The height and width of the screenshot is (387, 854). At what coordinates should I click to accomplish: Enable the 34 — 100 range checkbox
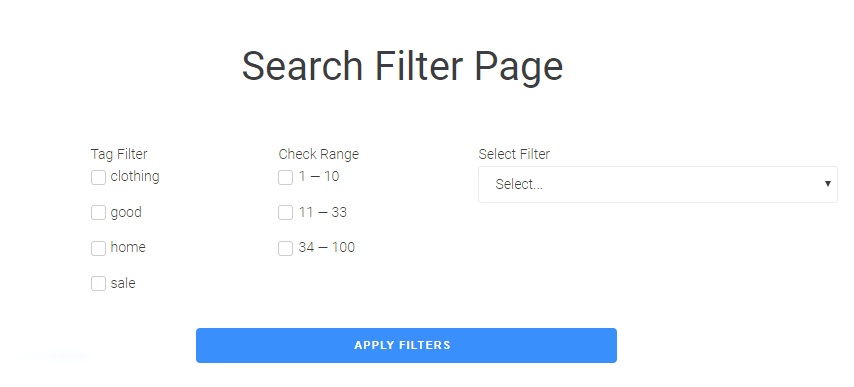pos(285,248)
